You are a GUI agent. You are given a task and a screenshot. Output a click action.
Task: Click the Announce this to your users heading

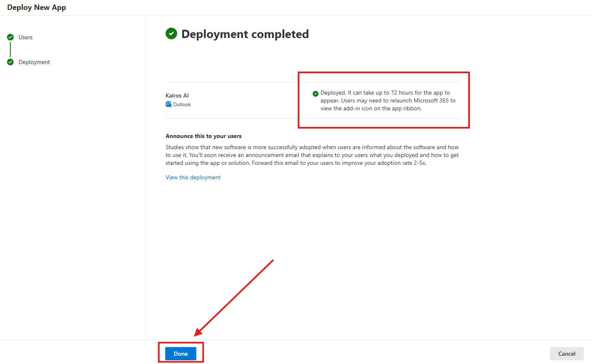pos(204,136)
